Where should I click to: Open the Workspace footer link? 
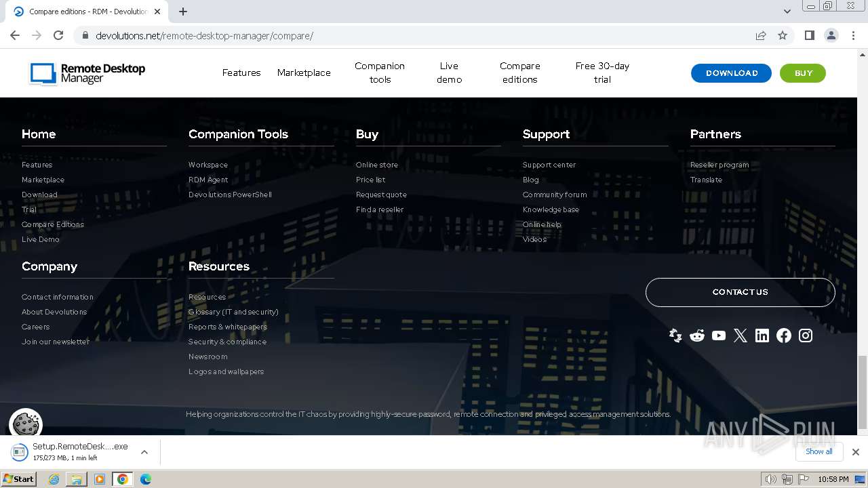(x=208, y=165)
